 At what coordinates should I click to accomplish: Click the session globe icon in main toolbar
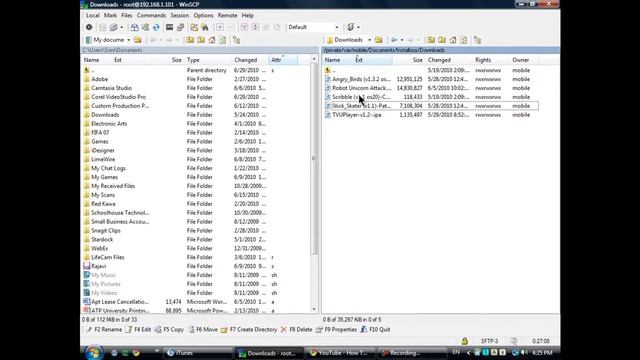[351, 27]
